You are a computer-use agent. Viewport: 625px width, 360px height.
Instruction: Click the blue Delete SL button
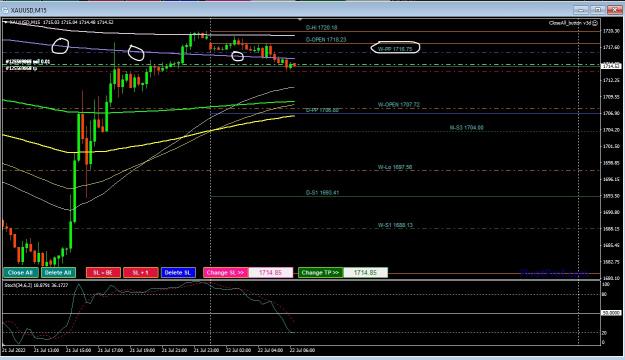click(178, 273)
